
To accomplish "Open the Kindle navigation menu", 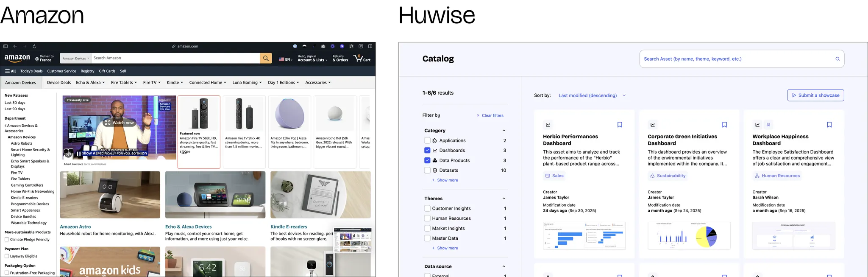I will coord(175,83).
